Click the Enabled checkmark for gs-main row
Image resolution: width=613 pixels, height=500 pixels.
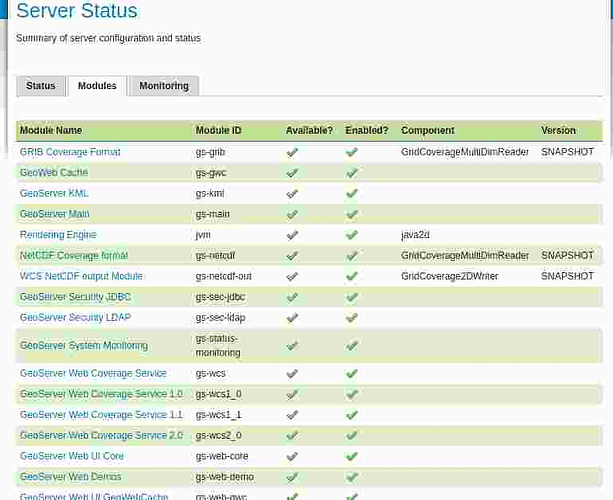(352, 214)
